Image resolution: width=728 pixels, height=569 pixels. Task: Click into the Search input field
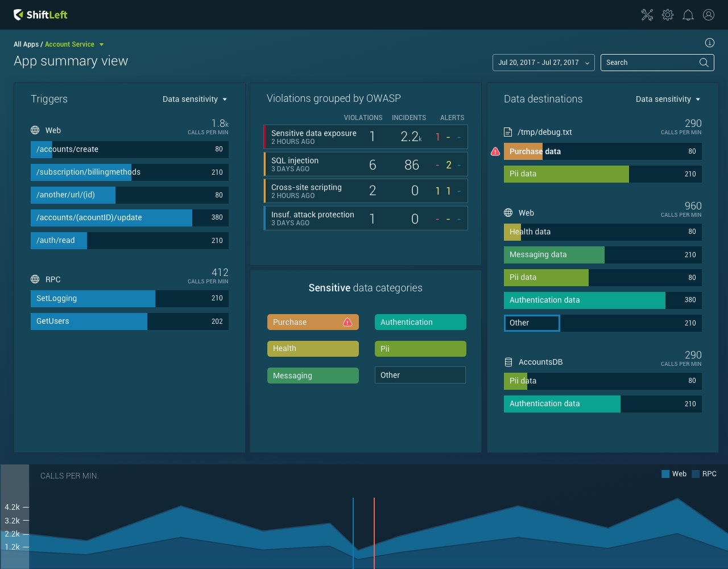pos(648,63)
